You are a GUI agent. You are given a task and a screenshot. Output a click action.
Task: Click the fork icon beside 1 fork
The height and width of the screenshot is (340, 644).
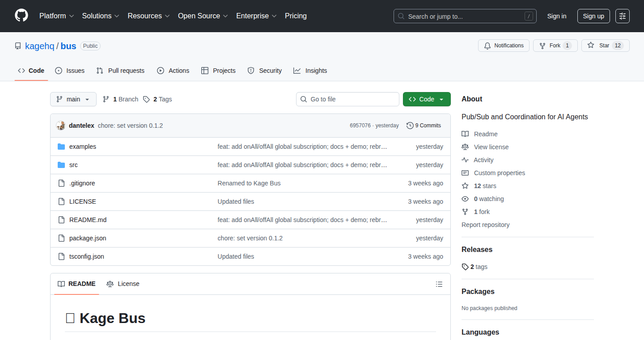click(465, 212)
